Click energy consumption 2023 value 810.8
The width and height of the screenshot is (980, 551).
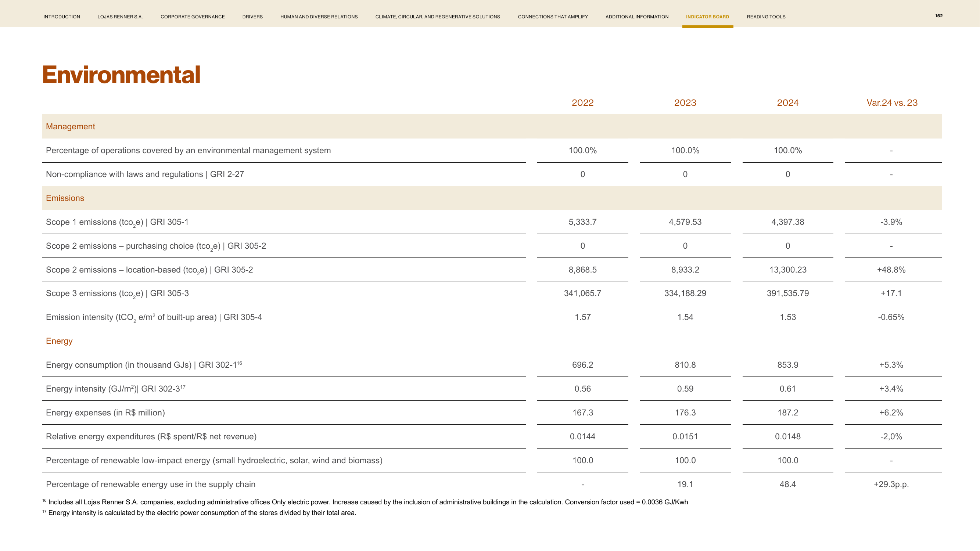tap(685, 365)
